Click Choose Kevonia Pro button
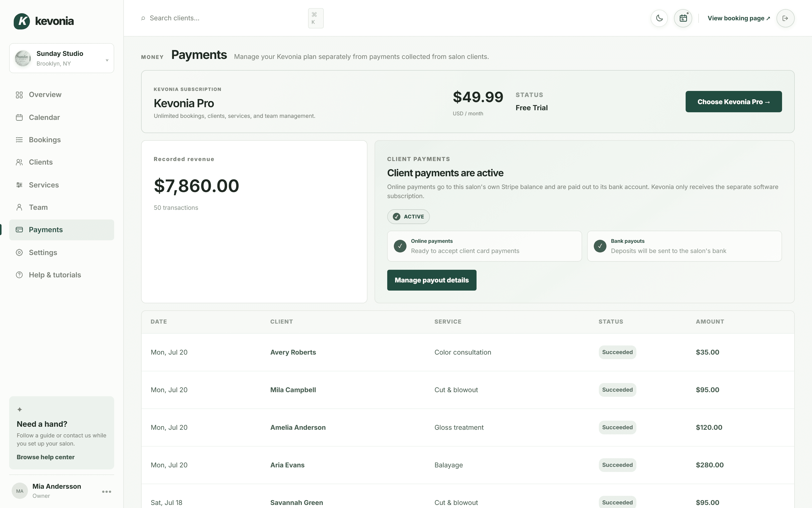The width and height of the screenshot is (812, 508). click(x=734, y=101)
